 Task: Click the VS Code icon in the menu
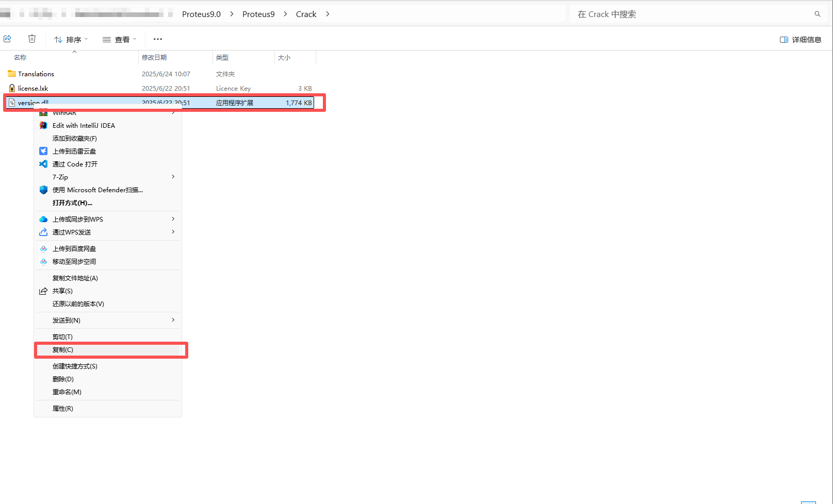pyautogui.click(x=43, y=164)
